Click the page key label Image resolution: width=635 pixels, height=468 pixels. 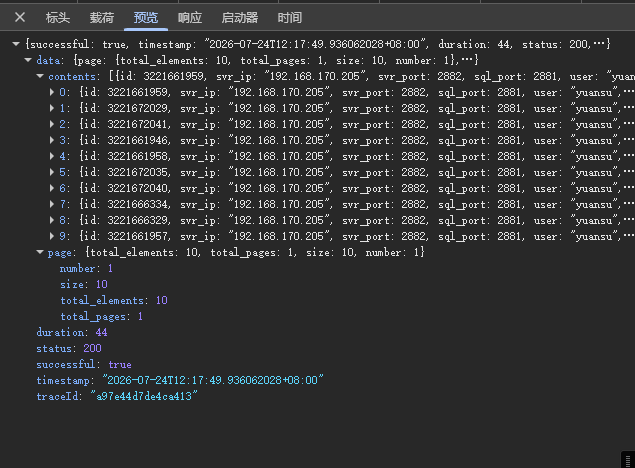[x=60, y=253]
